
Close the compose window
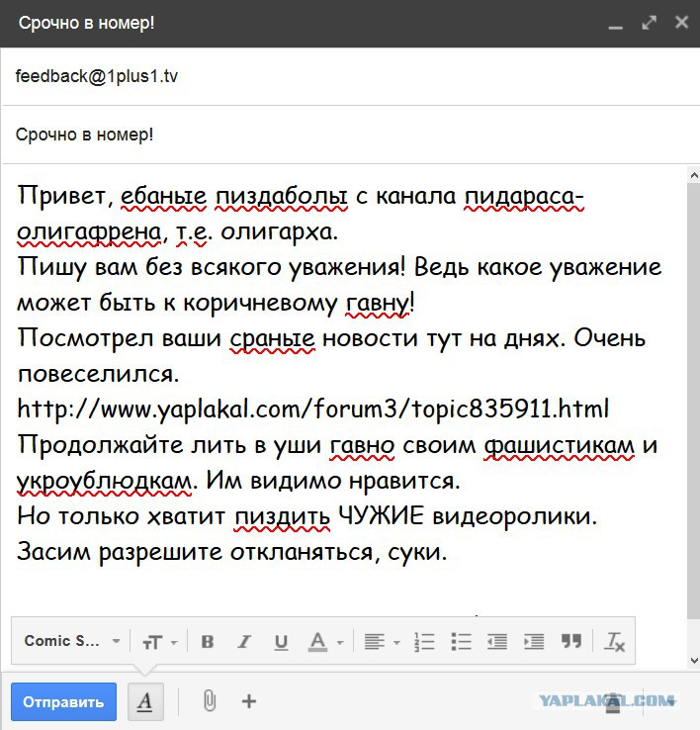click(x=682, y=23)
